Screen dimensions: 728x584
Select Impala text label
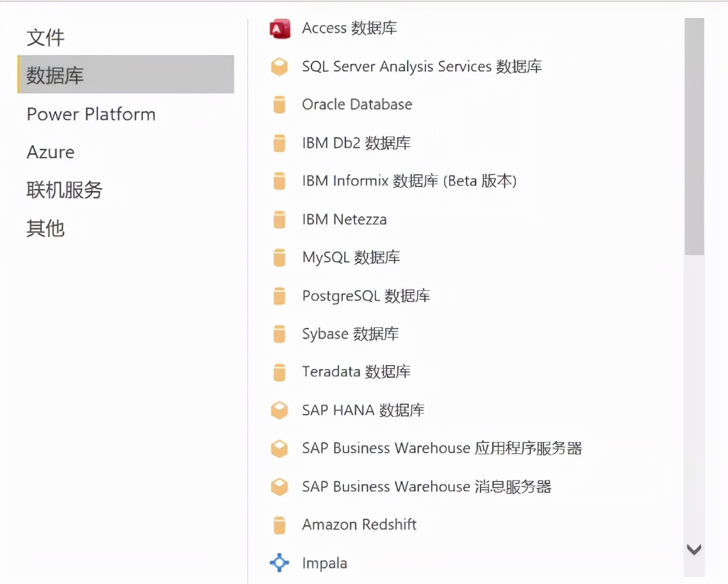click(x=324, y=563)
